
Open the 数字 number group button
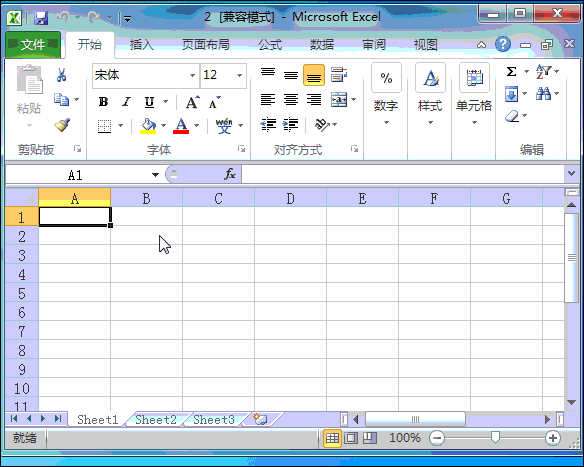point(386,95)
